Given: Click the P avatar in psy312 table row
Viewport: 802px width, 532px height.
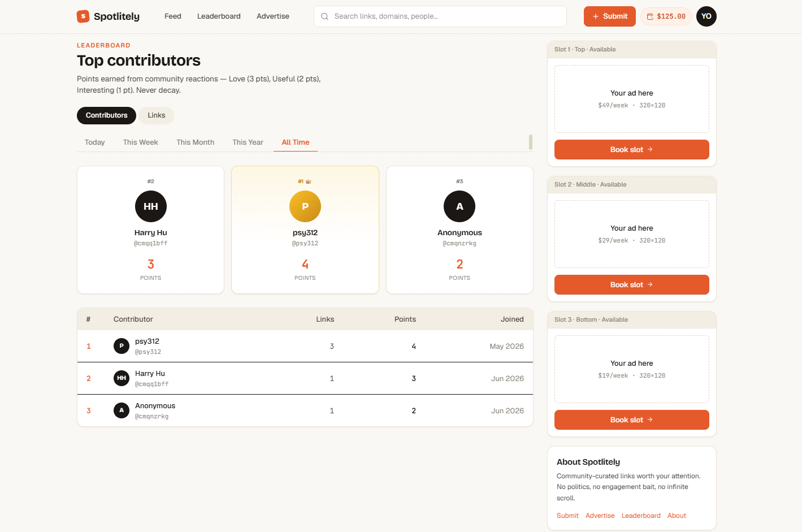Looking at the screenshot, I should point(122,346).
